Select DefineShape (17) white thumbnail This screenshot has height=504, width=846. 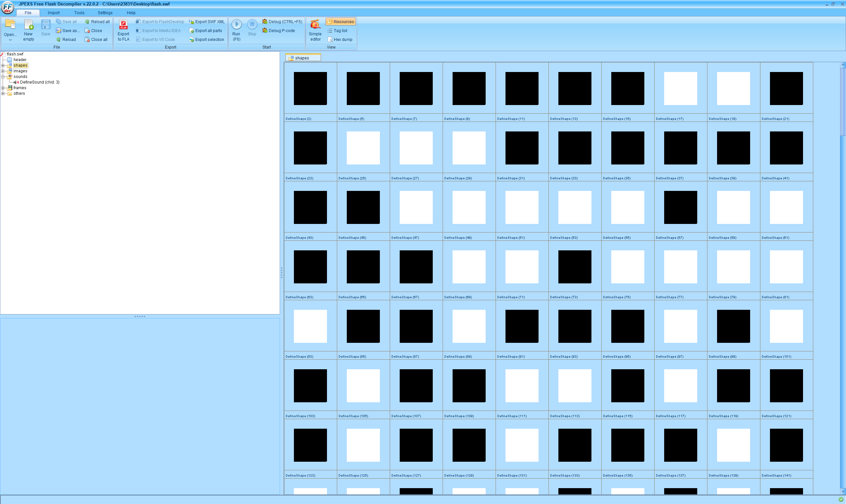680,88
